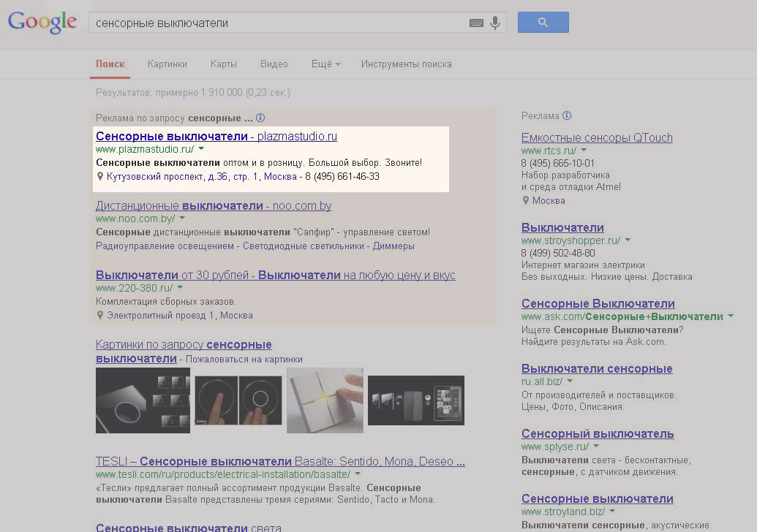
Task: Open Радиоуправление освещением sitelink
Action: 165,246
